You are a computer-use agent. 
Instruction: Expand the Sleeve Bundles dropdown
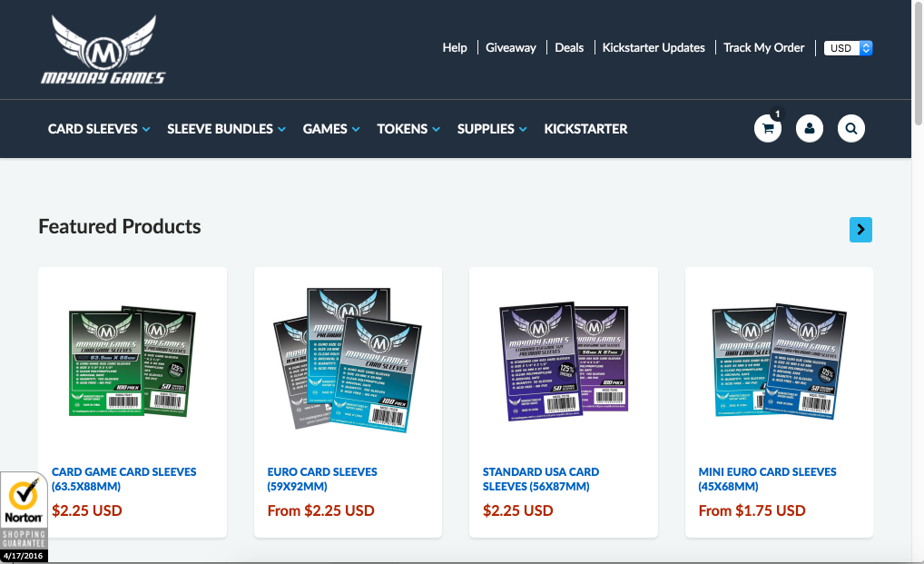(226, 129)
